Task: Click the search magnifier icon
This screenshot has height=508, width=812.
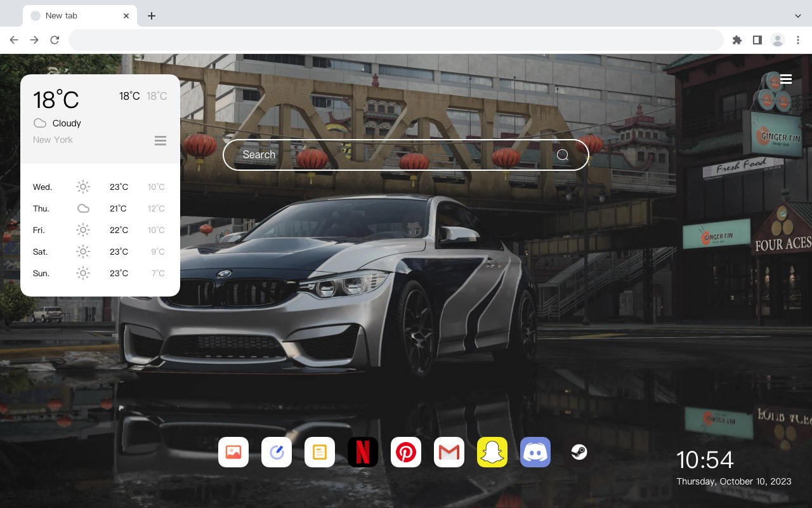Action: click(563, 155)
